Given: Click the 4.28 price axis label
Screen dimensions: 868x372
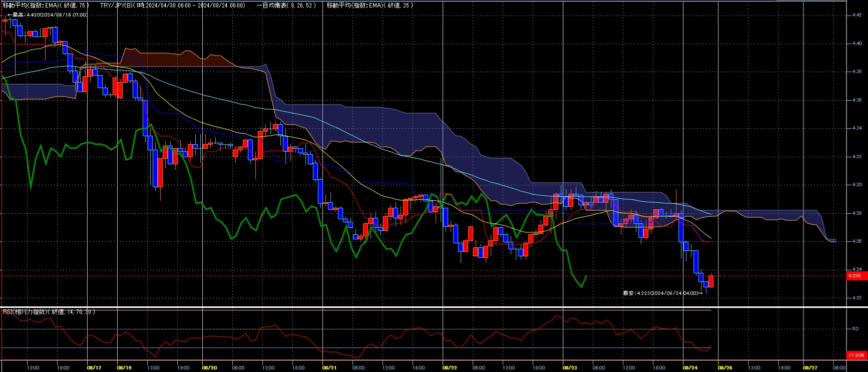Looking at the screenshot, I should click(856, 213).
